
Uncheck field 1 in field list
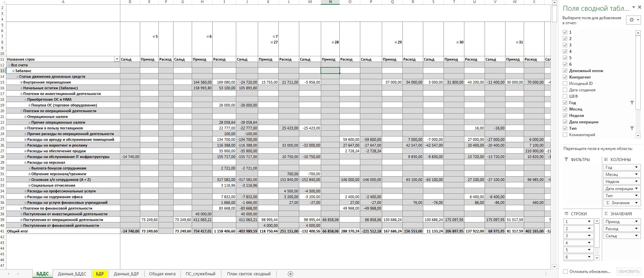coord(565,32)
